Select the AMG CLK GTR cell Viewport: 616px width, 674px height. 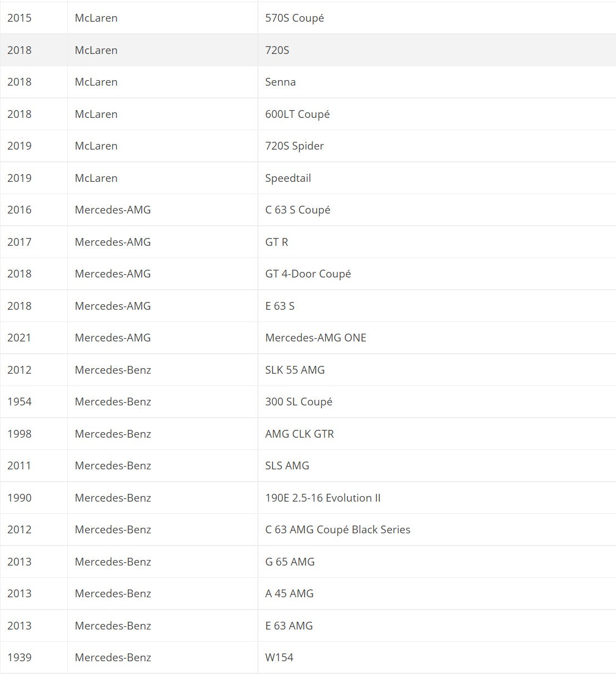tap(300, 434)
